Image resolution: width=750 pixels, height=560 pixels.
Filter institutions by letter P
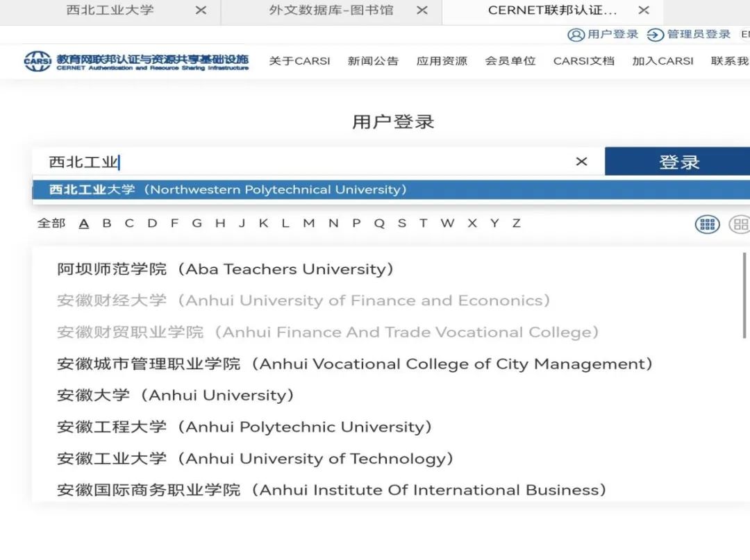click(x=356, y=223)
